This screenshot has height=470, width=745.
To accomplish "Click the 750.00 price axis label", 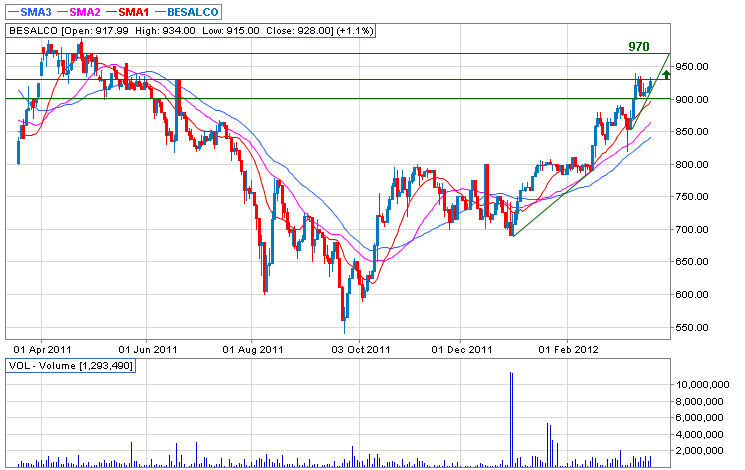I will [692, 197].
